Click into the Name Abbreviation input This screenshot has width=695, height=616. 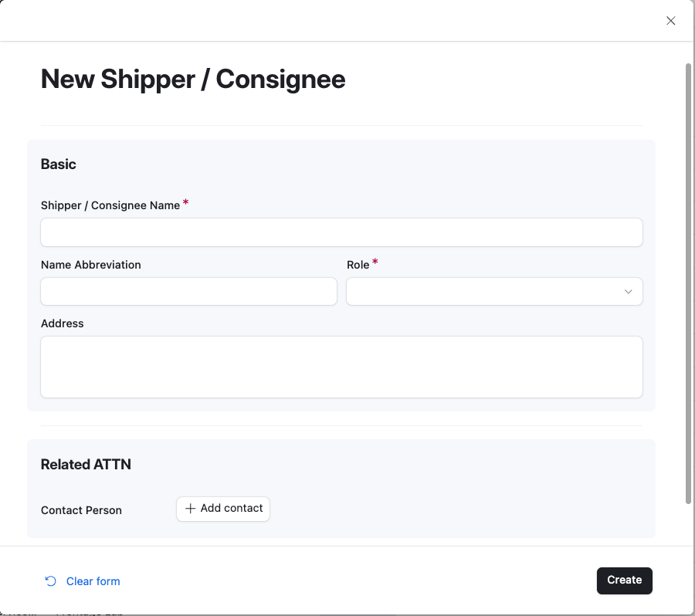tap(188, 292)
